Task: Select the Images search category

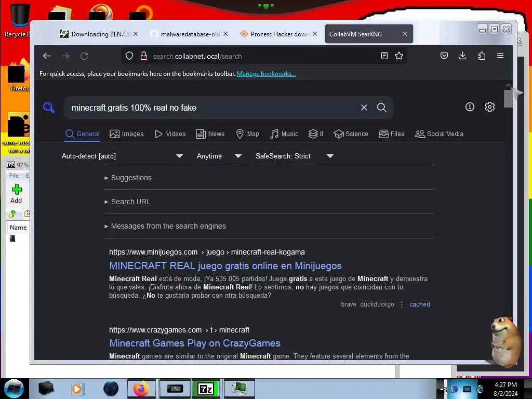Action: click(127, 134)
